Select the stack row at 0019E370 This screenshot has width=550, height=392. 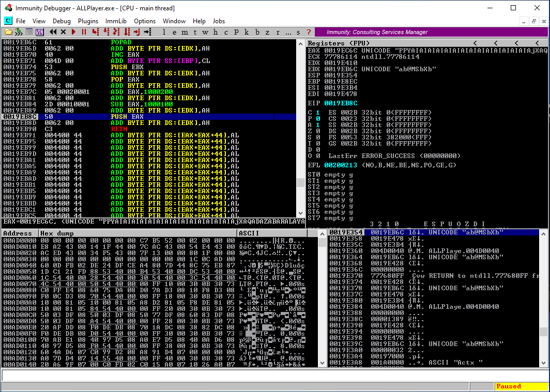point(435,276)
